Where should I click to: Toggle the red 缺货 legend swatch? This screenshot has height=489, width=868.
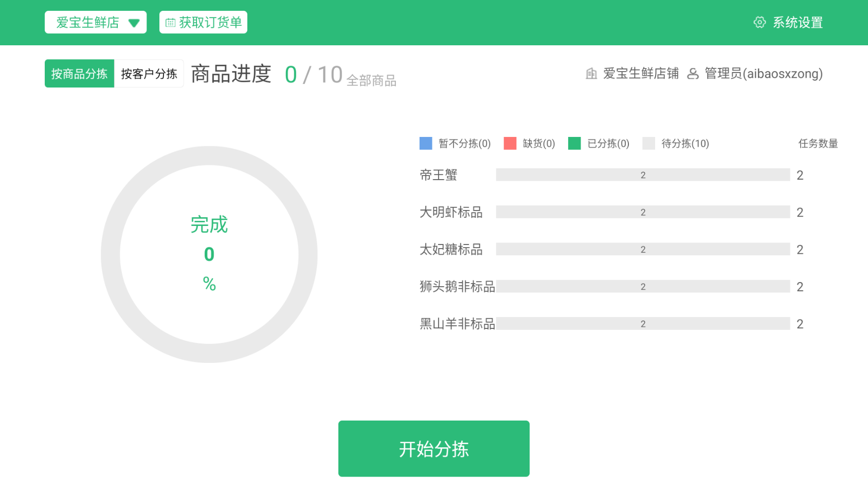[x=510, y=144]
